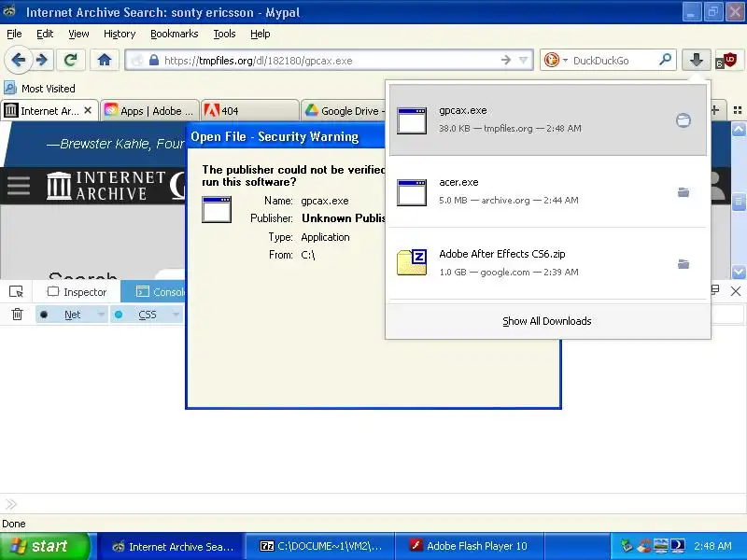Viewport: 747px width, 560px height.
Task: Click the devtools dock-side toggle icon
Action: (x=715, y=290)
